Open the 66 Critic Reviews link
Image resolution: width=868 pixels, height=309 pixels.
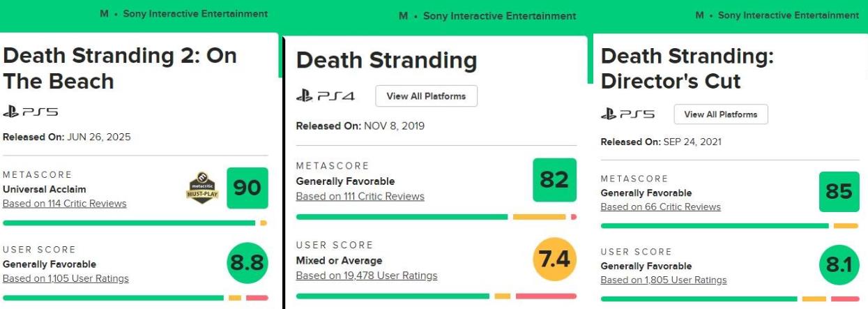pos(660,206)
